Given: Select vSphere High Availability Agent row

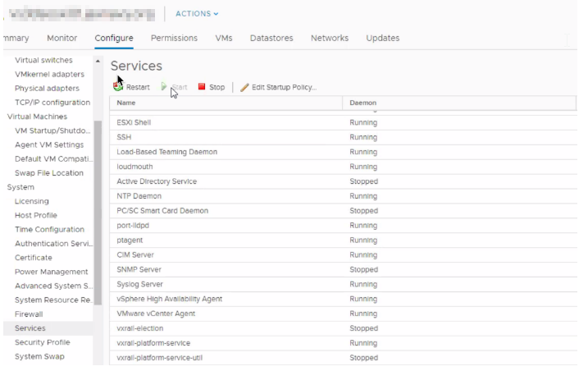Looking at the screenshot, I should pyautogui.click(x=343, y=299).
